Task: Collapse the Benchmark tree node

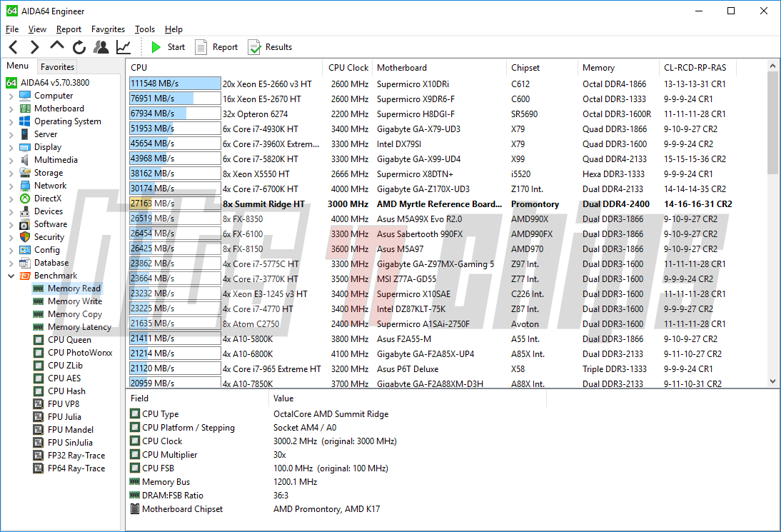Action: point(11,276)
